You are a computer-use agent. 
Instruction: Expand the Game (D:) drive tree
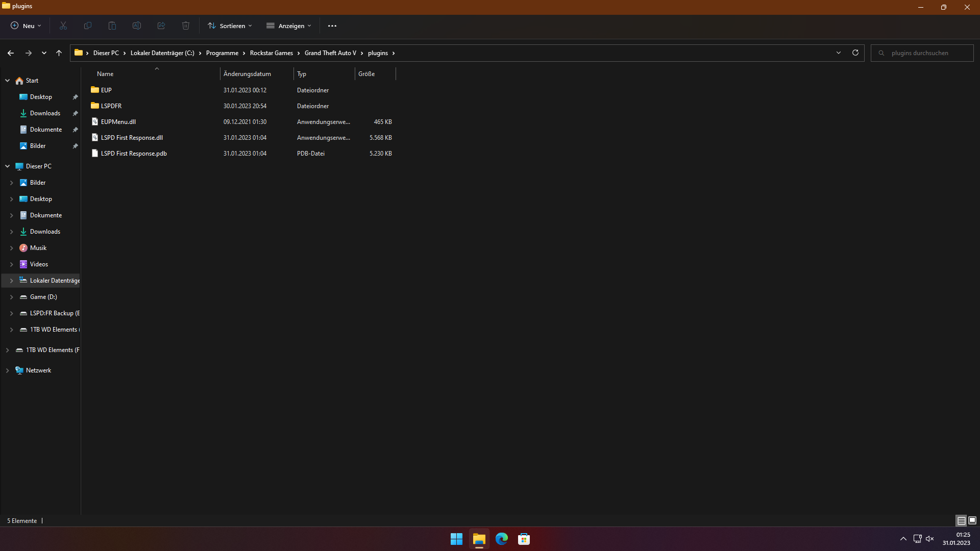click(x=11, y=297)
